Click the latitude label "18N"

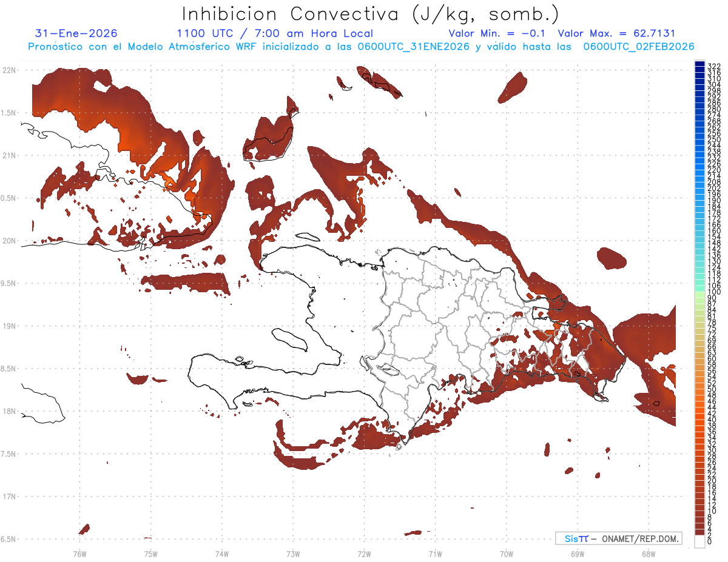click(x=10, y=411)
